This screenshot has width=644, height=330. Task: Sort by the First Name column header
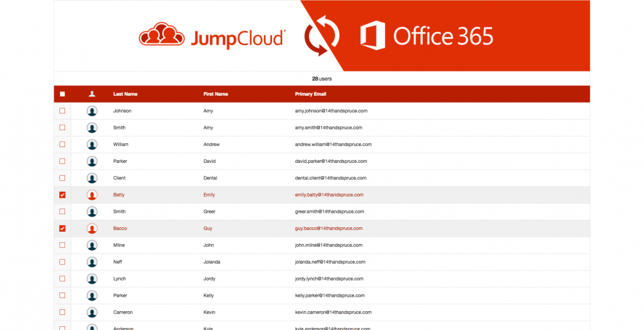(216, 94)
